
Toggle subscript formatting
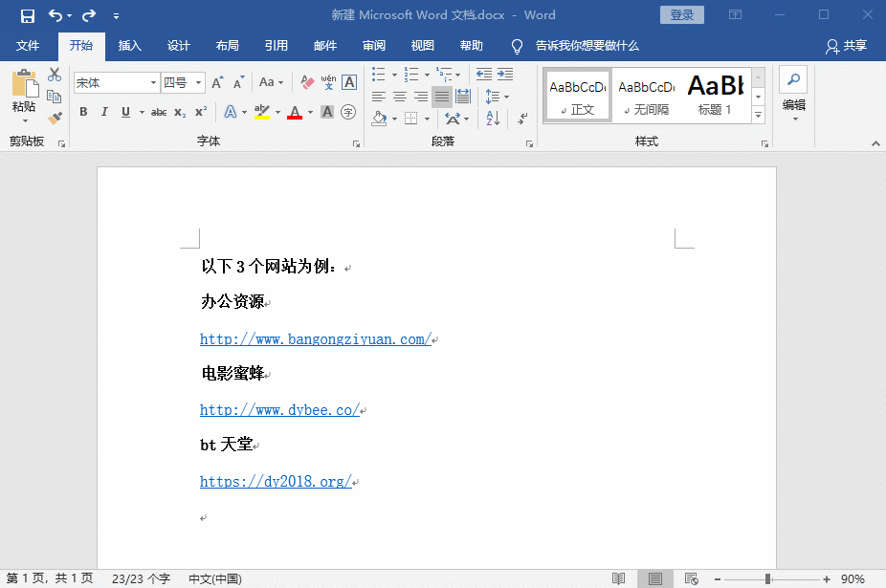coord(180,112)
